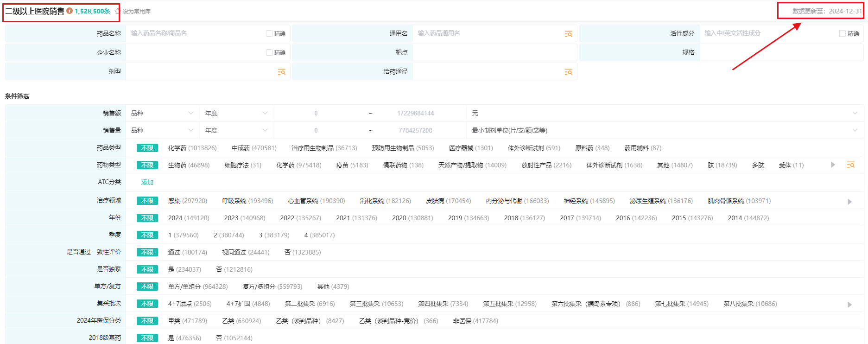Screen dimensions: 868x344
Task: Expand the 销售额 unit 元 dropdown
Action: point(855,113)
